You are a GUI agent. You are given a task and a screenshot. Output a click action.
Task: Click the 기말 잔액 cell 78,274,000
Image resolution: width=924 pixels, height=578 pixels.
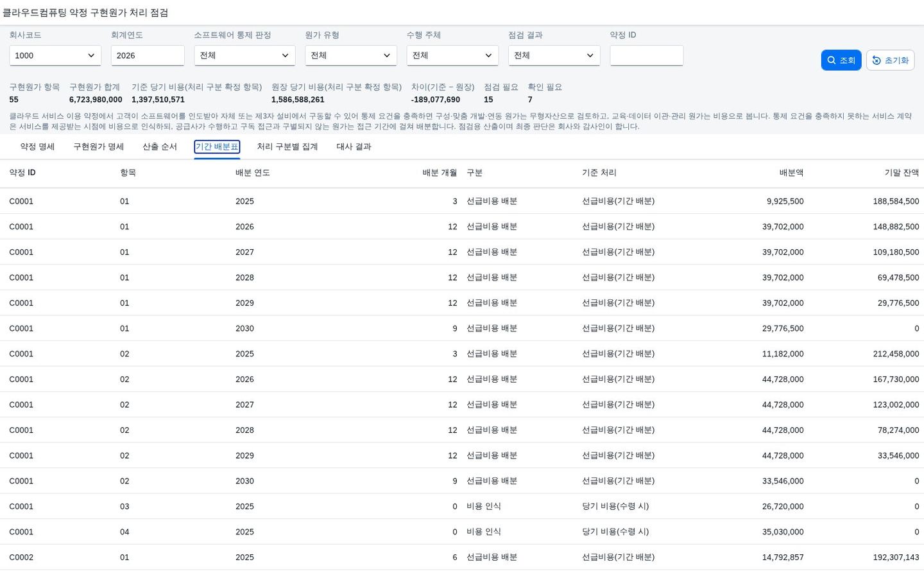898,430
